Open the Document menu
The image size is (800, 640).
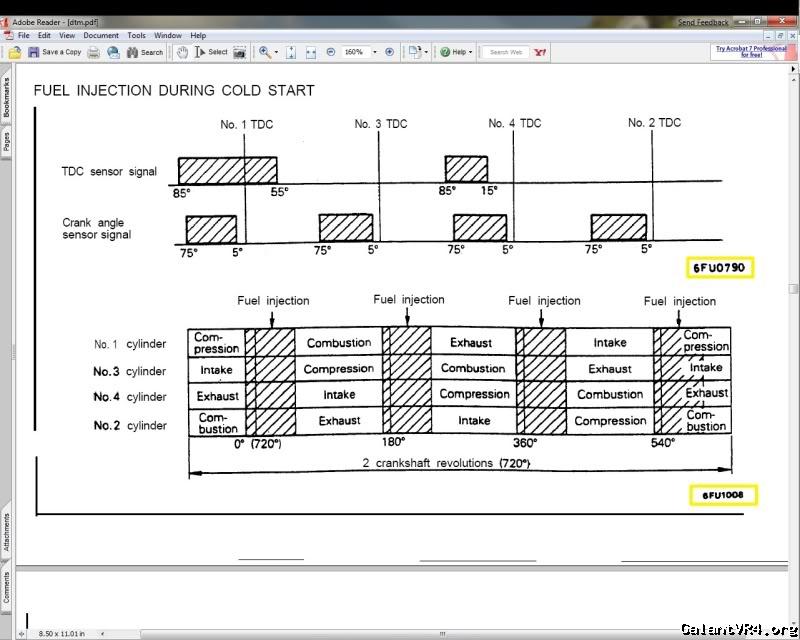[x=101, y=35]
